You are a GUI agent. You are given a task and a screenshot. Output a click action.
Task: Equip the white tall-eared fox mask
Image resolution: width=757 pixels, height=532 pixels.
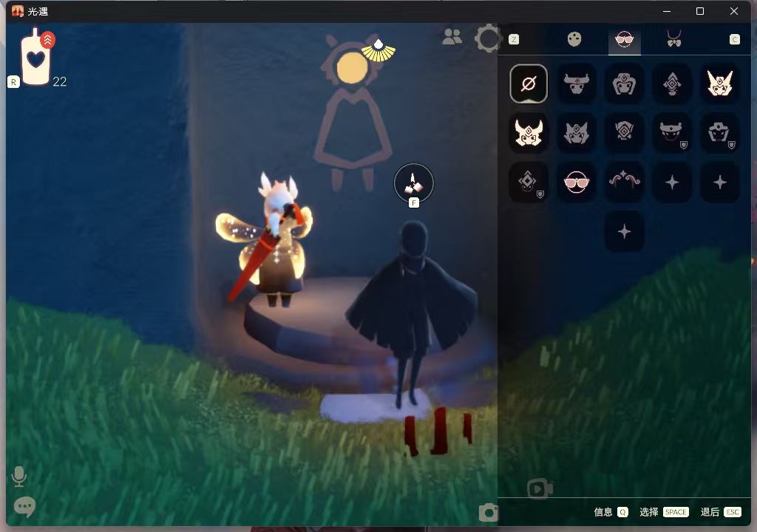tap(720, 83)
